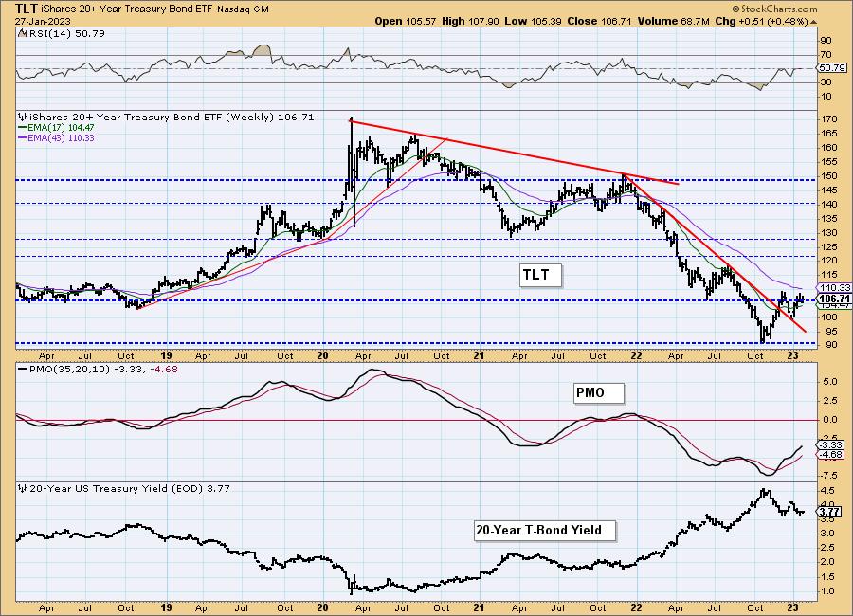Click the 125 price level on the price axis

pos(829,247)
